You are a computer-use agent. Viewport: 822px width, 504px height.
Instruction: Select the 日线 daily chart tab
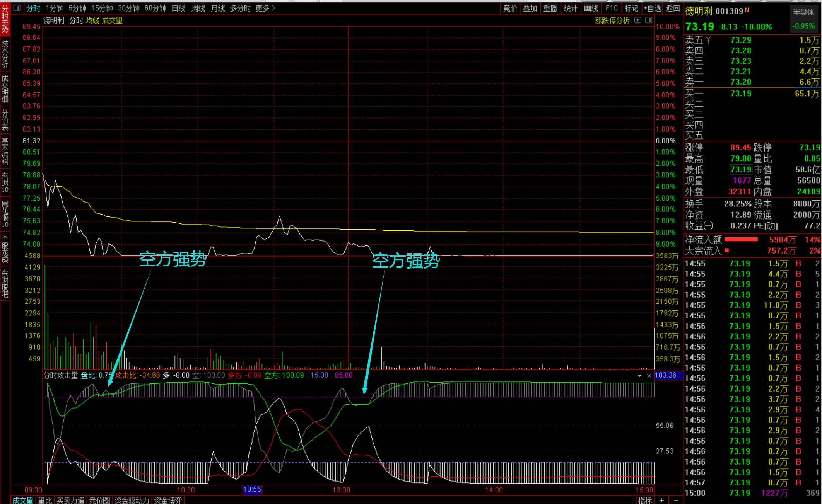click(x=178, y=8)
